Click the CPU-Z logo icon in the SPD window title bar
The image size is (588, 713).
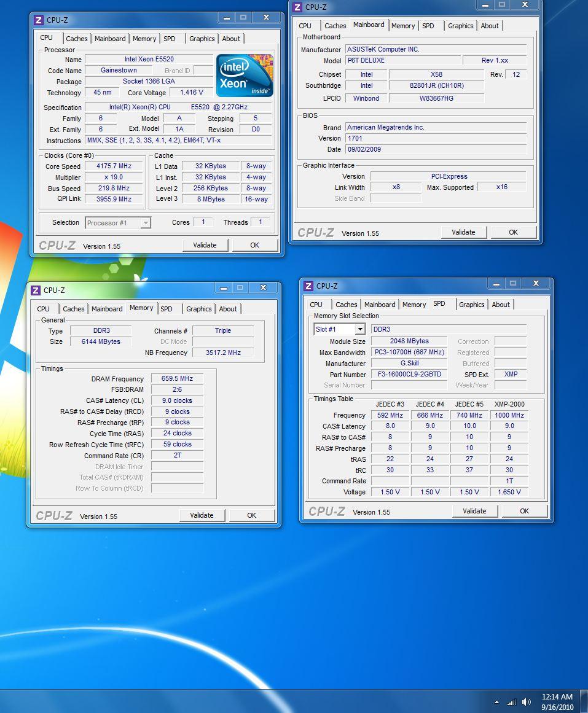point(308,286)
